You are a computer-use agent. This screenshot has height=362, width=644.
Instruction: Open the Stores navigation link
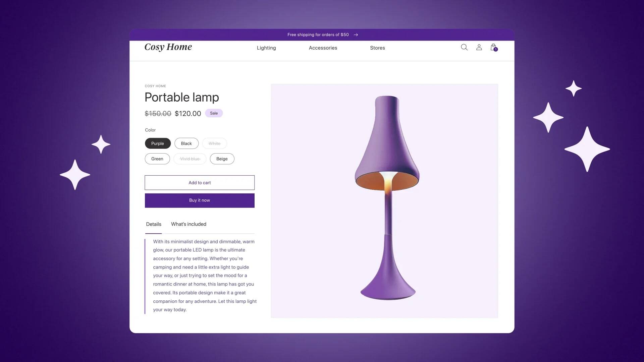pyautogui.click(x=377, y=47)
